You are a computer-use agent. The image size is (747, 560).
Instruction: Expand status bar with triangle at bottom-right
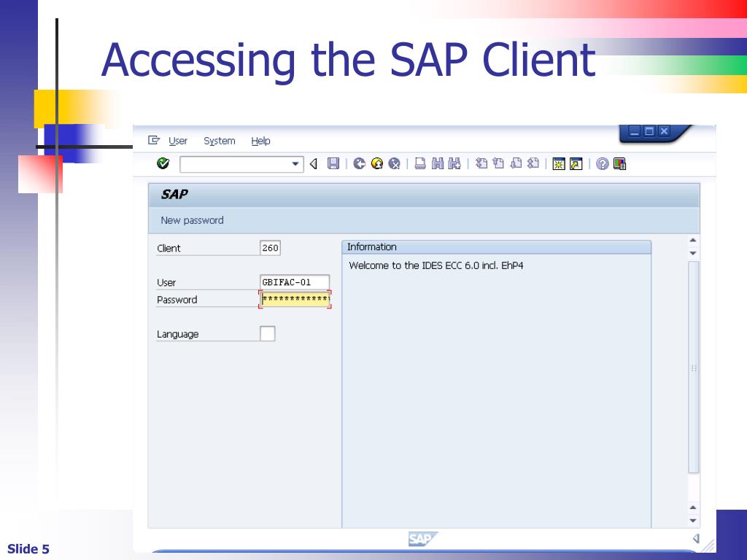tap(696, 539)
